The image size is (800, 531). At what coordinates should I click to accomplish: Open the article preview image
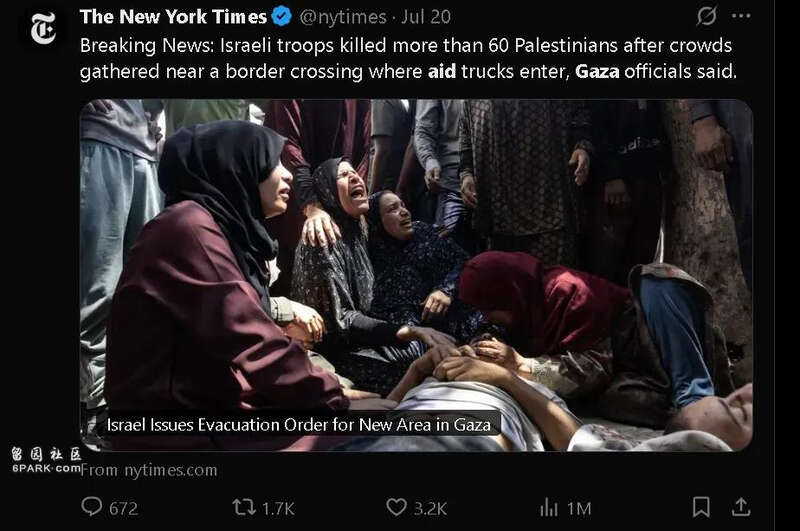(416, 275)
